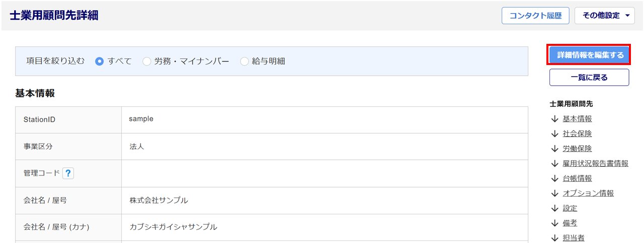Open the その他設定 dropdown menu
The image size is (644, 243).
(604, 16)
